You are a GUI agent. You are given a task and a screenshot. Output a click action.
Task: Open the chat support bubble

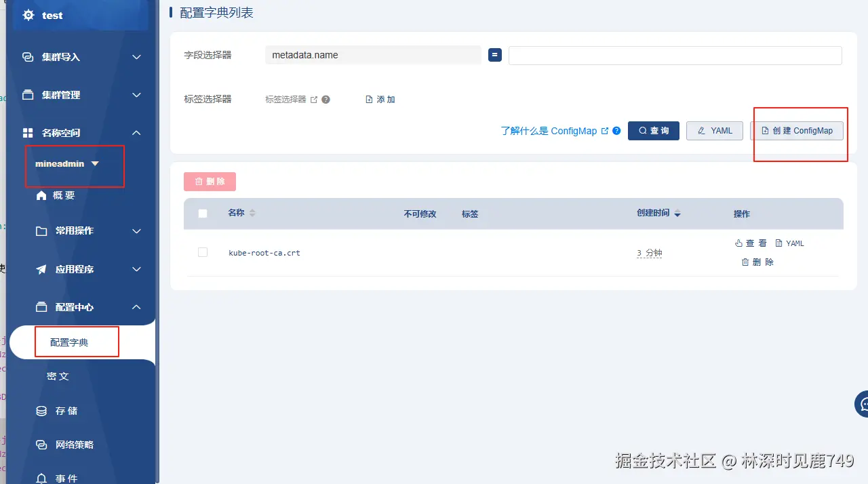pyautogui.click(x=862, y=404)
